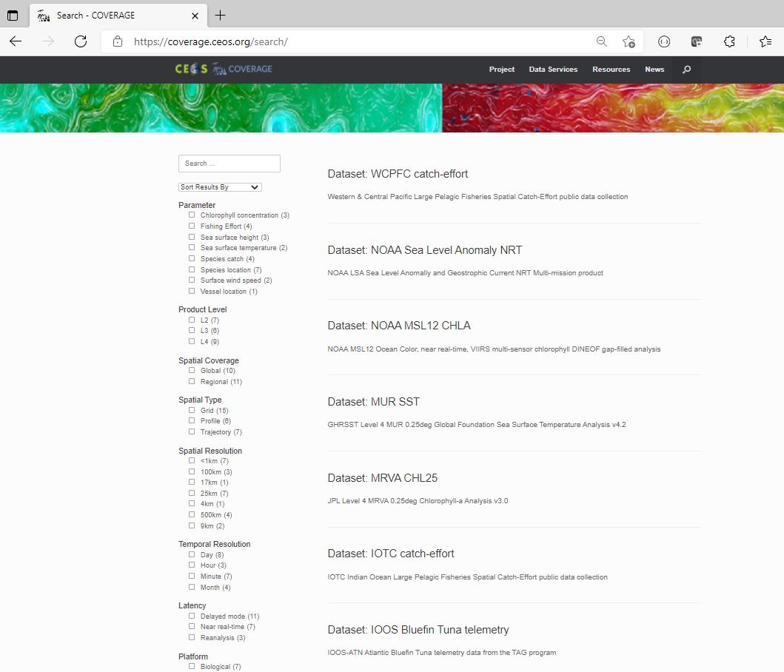Click the new tab plus button
Image resolution: width=784 pixels, height=672 pixels.
tap(220, 16)
